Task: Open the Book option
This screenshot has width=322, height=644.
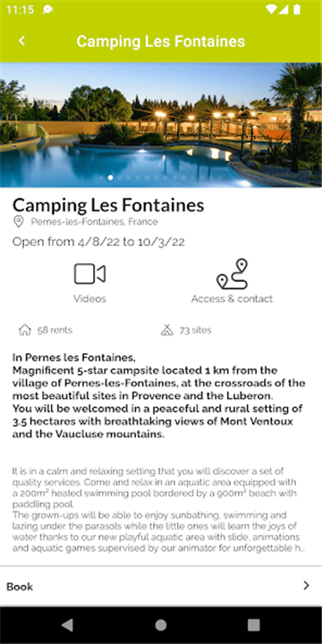Action: tap(161, 586)
